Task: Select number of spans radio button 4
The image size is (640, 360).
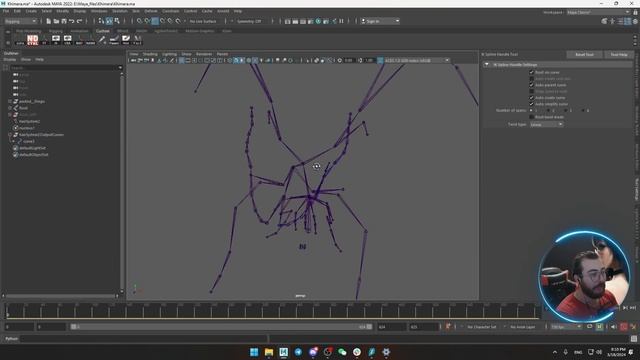Action: pyautogui.click(x=583, y=110)
